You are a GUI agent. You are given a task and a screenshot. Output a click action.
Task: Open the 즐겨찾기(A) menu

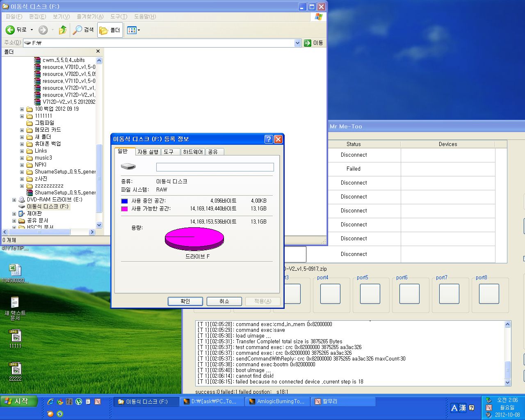click(x=90, y=16)
